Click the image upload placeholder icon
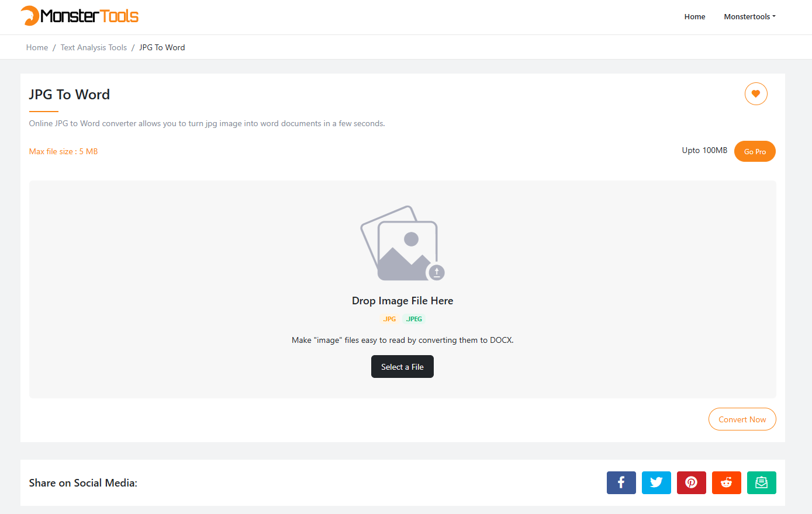Image resolution: width=812 pixels, height=514 pixels. 402,244
